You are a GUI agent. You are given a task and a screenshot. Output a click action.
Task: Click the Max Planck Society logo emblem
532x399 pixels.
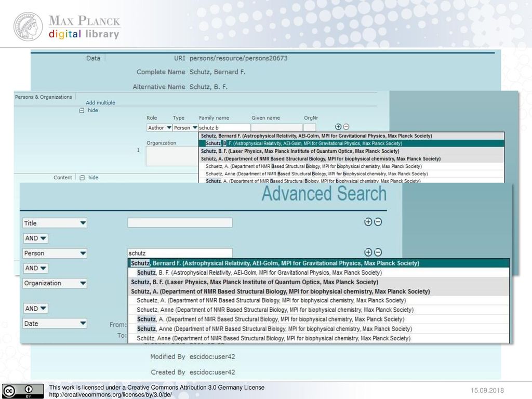tap(28, 27)
